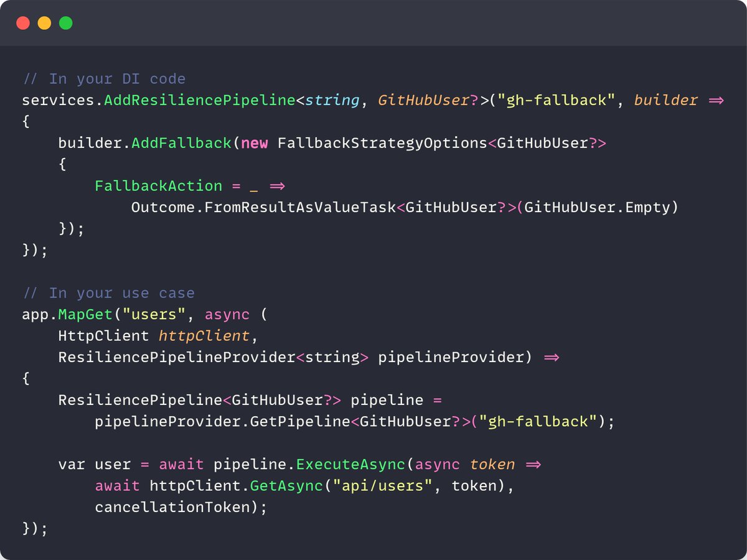Click the method "GetPipeline"
This screenshot has height=560, width=747.
[300, 421]
